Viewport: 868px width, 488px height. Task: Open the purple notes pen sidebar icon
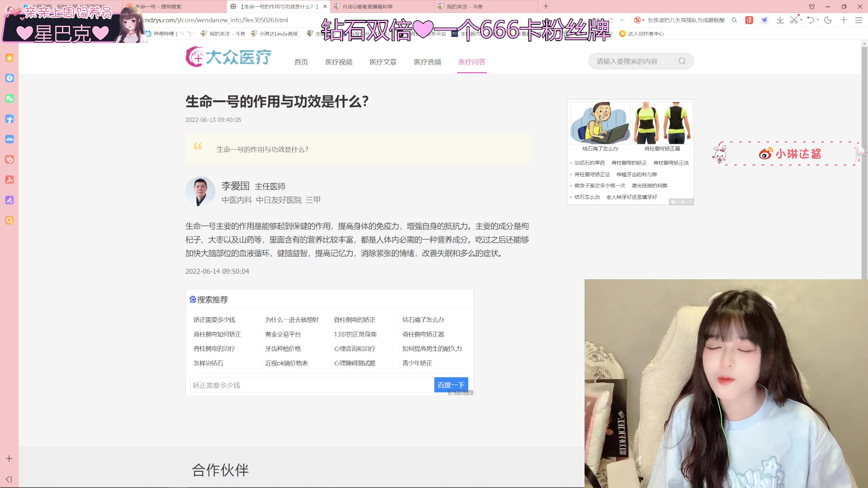[x=9, y=200]
